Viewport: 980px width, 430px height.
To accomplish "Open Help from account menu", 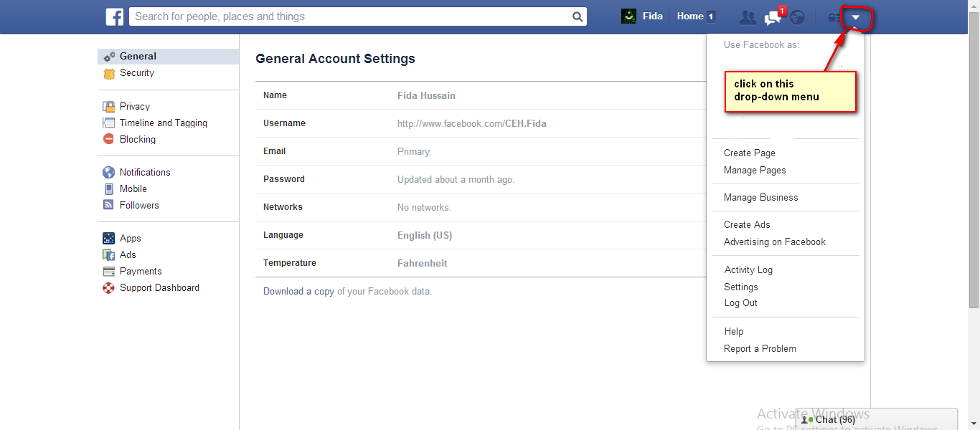I will click(x=734, y=331).
